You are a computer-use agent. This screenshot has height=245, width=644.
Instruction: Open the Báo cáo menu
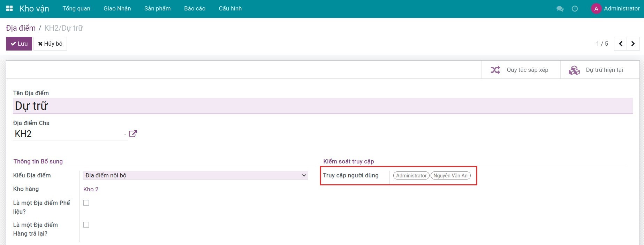(x=195, y=9)
